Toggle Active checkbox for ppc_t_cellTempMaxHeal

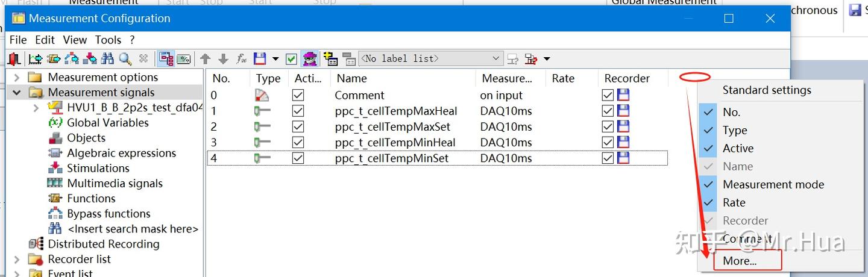click(298, 111)
